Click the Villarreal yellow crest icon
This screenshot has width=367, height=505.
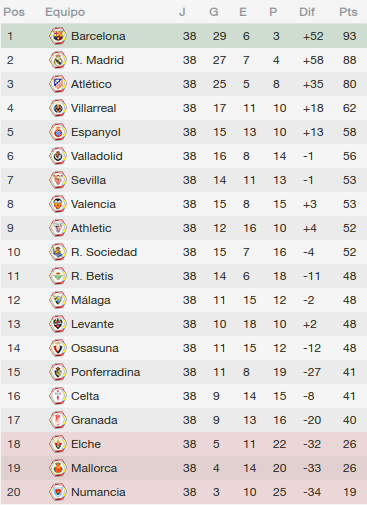[x=58, y=108]
